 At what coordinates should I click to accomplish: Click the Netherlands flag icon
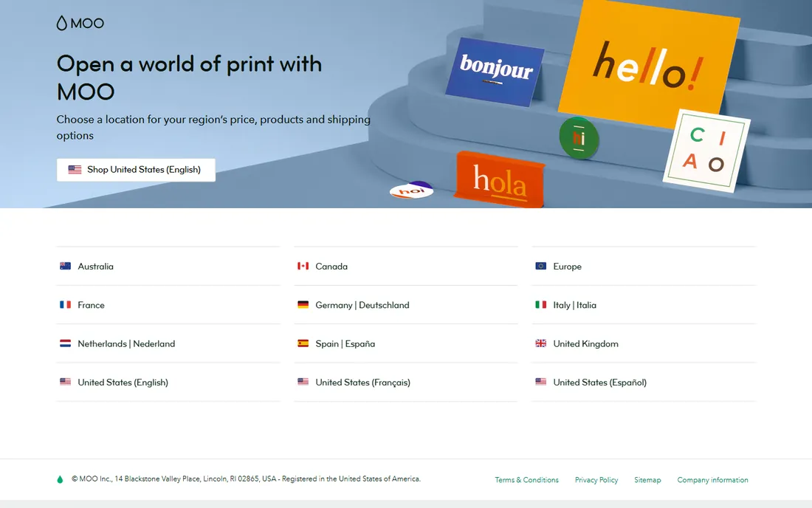click(x=65, y=343)
